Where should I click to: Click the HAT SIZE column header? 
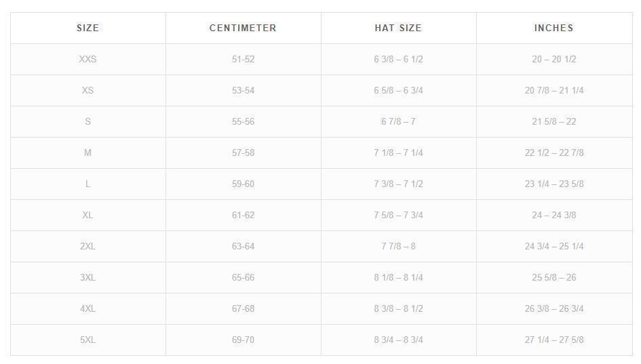coord(398,28)
